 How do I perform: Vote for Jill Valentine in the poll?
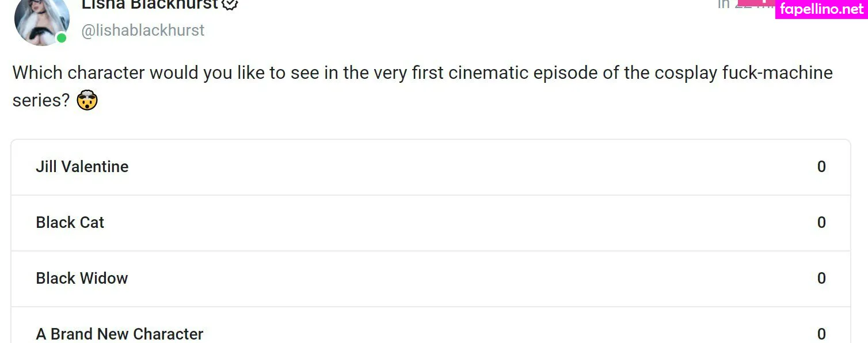(82, 167)
